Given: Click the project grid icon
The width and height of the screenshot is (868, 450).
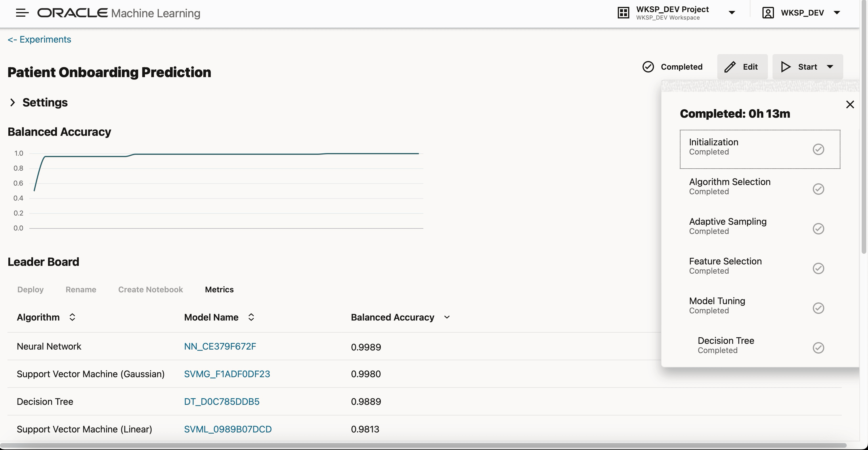Looking at the screenshot, I should coord(623,13).
